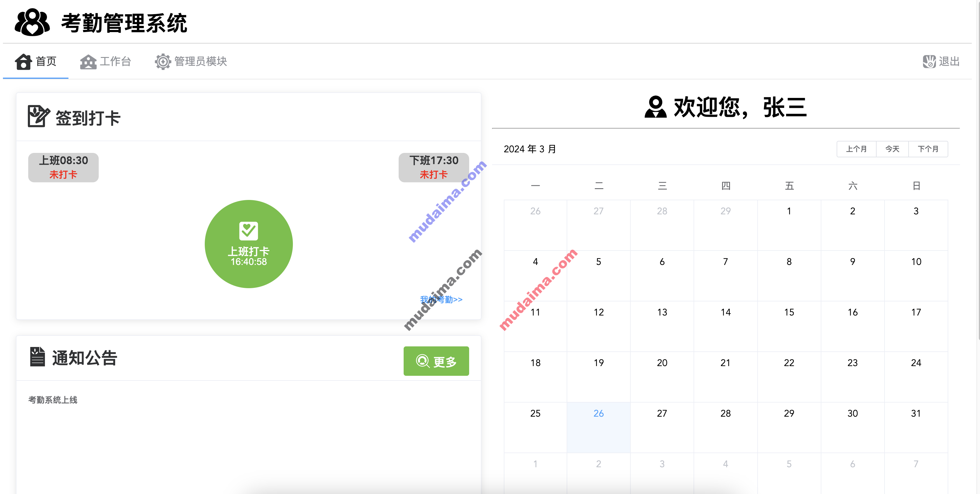The height and width of the screenshot is (494, 980).
Task: Go to previous month with 上个月
Action: [856, 149]
